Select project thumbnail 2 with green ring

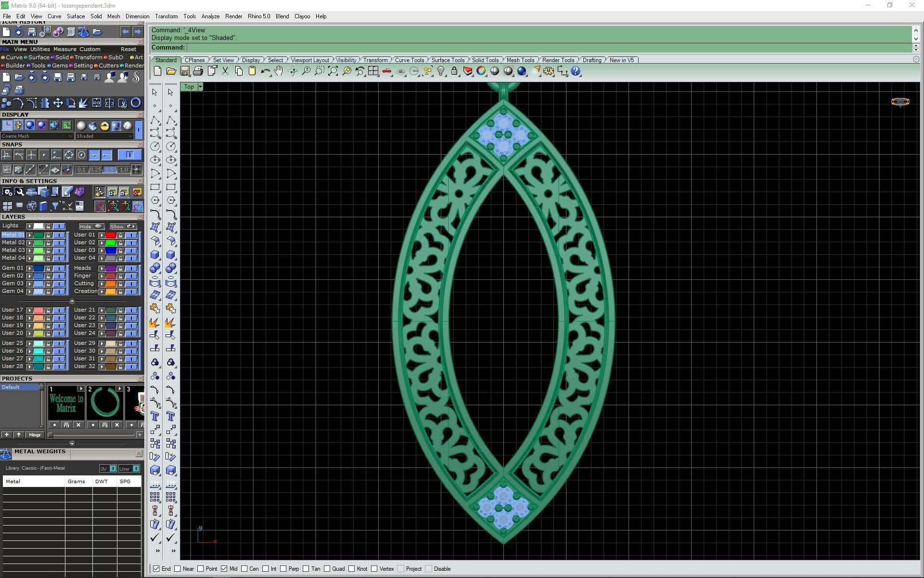(104, 403)
